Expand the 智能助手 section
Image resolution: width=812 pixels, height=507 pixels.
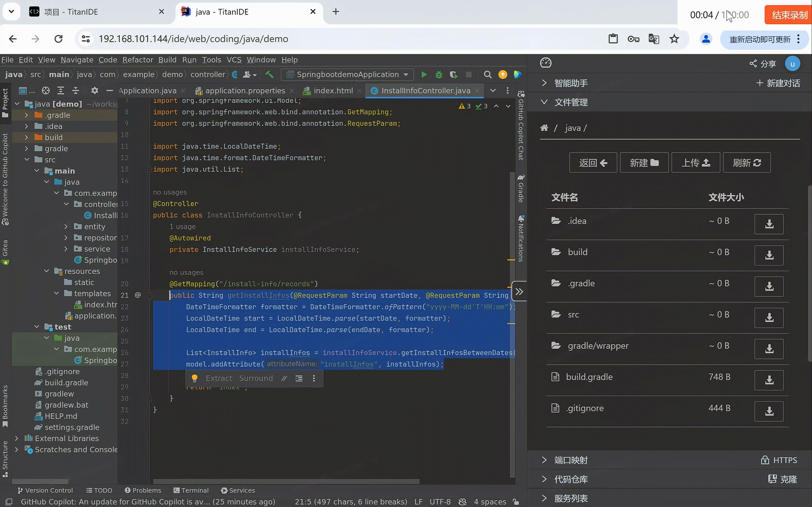(544, 83)
